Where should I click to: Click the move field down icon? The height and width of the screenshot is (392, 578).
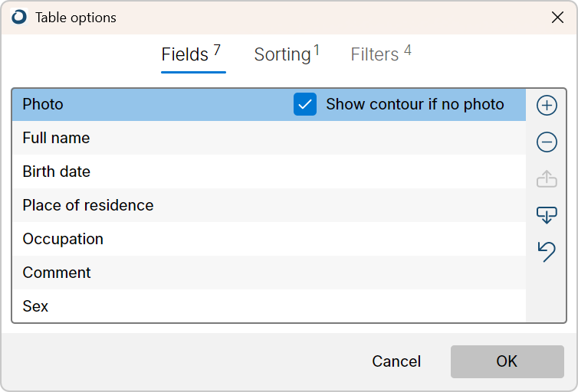click(547, 215)
